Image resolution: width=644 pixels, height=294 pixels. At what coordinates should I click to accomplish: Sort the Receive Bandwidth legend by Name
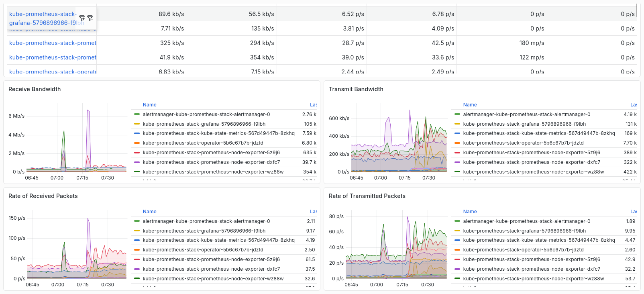[x=149, y=105]
